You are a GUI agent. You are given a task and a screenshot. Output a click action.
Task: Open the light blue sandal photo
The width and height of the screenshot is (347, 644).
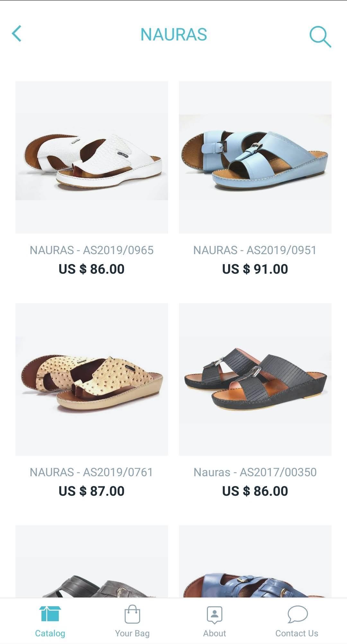[x=255, y=157]
